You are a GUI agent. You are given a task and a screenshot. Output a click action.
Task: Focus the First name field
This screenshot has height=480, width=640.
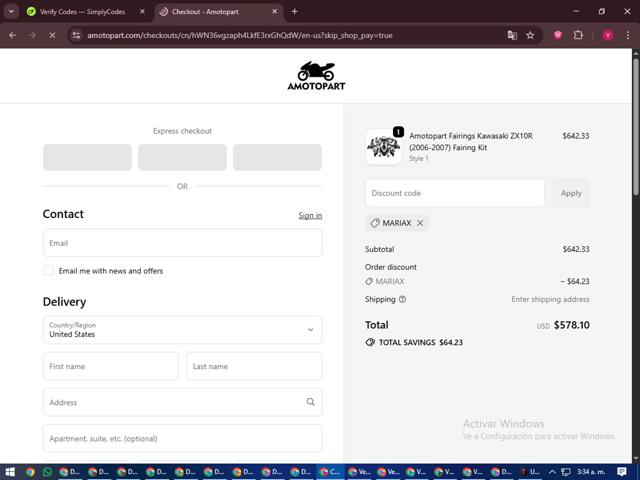[x=111, y=366]
